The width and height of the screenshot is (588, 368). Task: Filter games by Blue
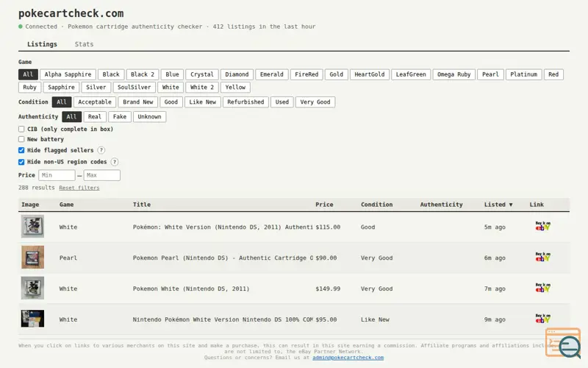[x=172, y=74]
